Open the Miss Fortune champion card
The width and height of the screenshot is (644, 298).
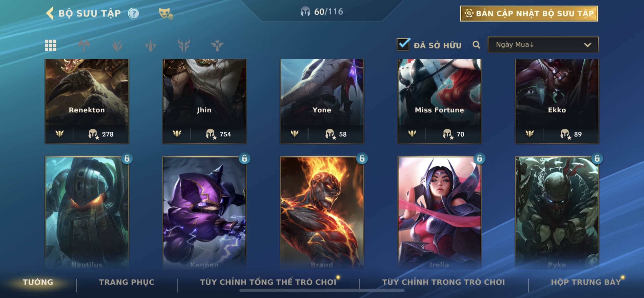[x=439, y=101]
